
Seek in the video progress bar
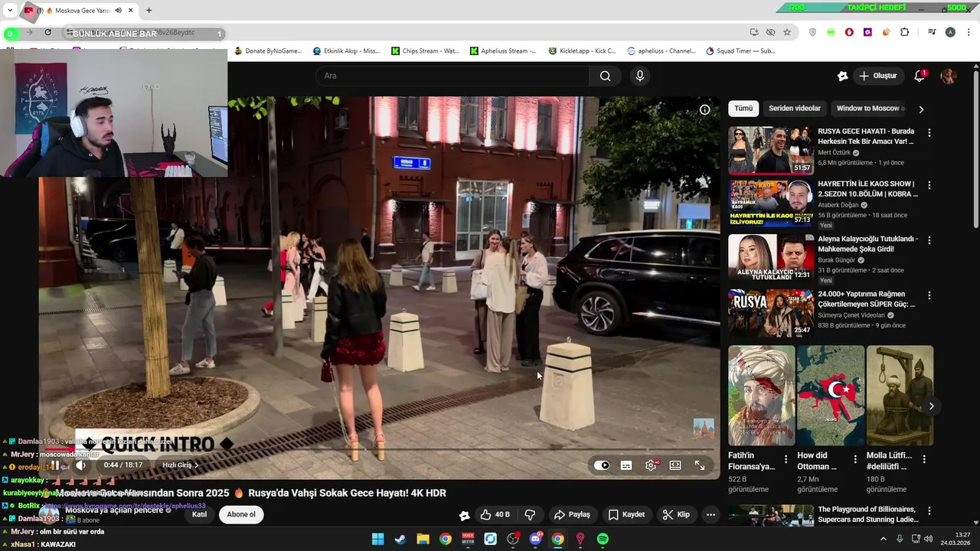[x=379, y=449]
